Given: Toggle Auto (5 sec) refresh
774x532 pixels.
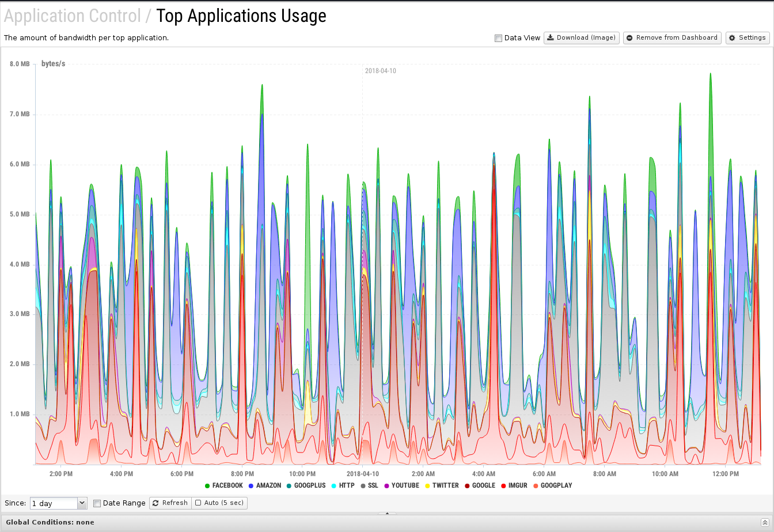Looking at the screenshot, I should coord(219,503).
